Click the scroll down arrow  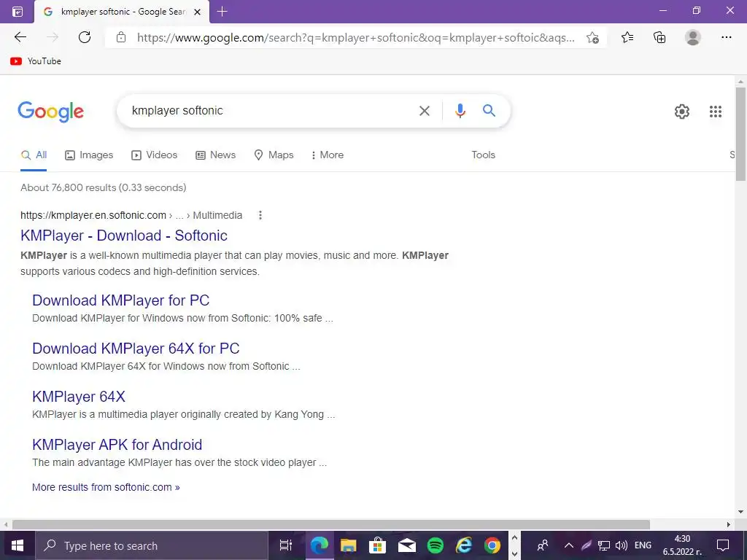(740, 512)
